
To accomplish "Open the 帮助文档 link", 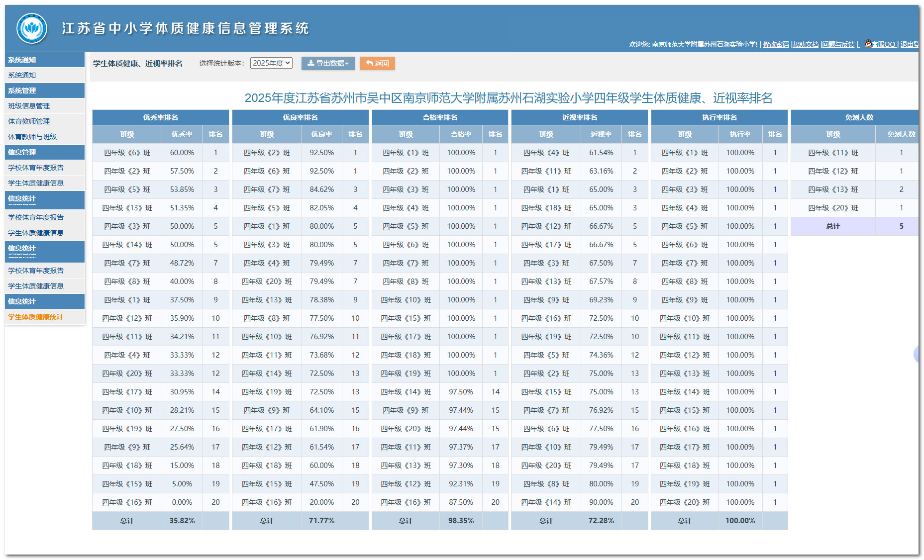I will pos(805,45).
